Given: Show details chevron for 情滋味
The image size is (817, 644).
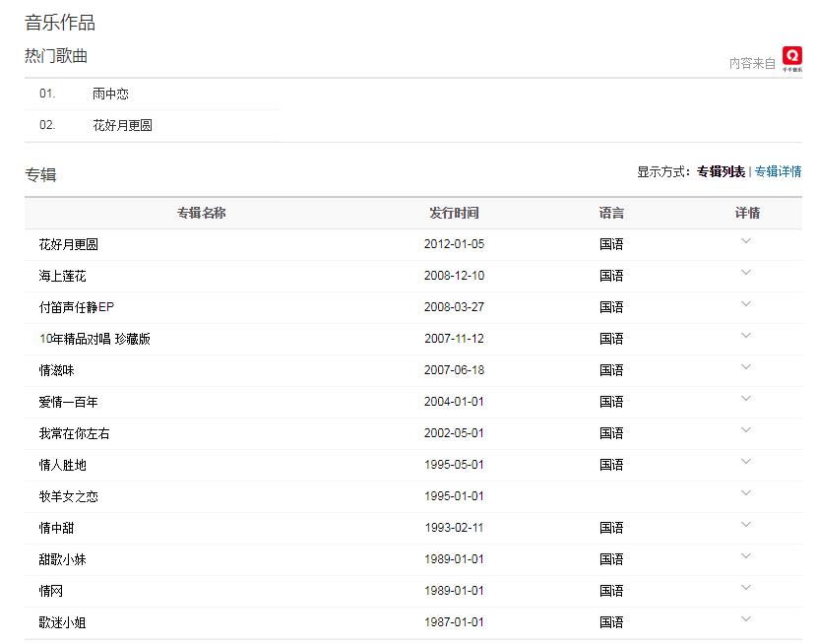Looking at the screenshot, I should coord(746,367).
